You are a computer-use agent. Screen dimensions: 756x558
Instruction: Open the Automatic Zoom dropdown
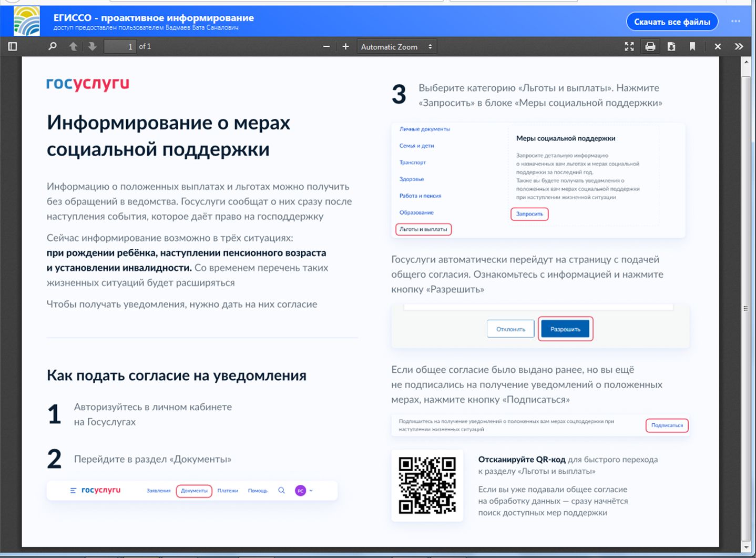click(x=396, y=47)
